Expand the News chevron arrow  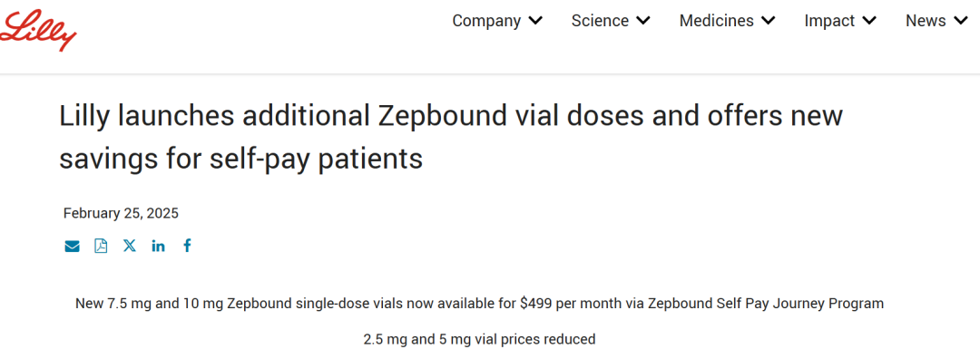click(x=961, y=21)
